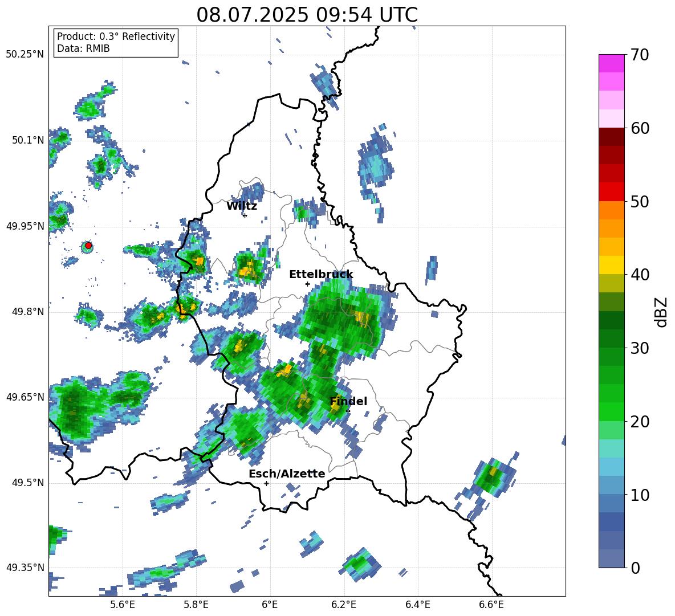Click the 50.1°N latitude label
The height and width of the screenshot is (616, 675).
[x=28, y=140]
